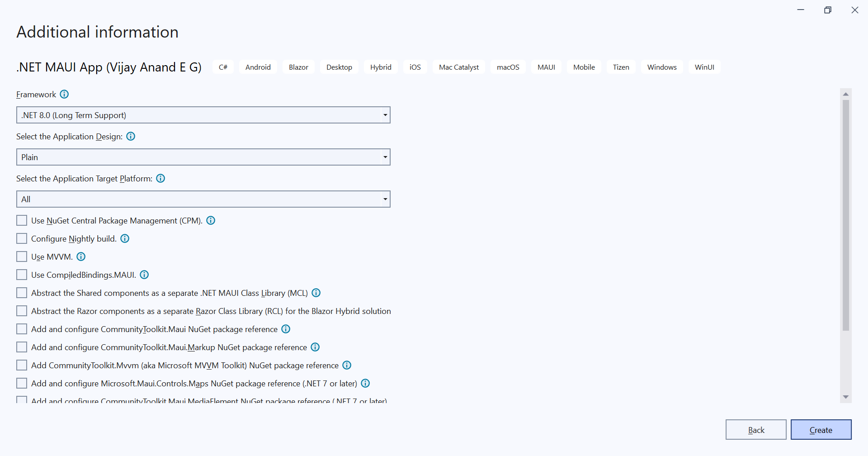Check Abstract the Shared components as MCL
Viewport: 868px width, 456px height.
(22, 293)
